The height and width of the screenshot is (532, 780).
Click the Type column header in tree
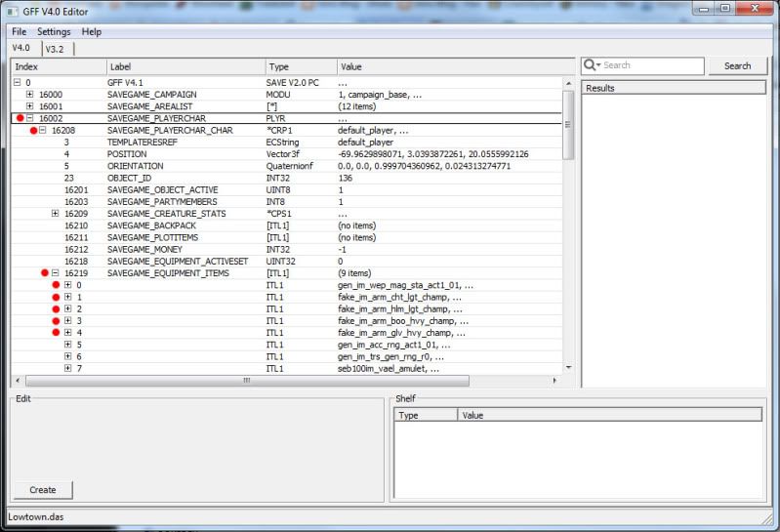[x=302, y=67]
